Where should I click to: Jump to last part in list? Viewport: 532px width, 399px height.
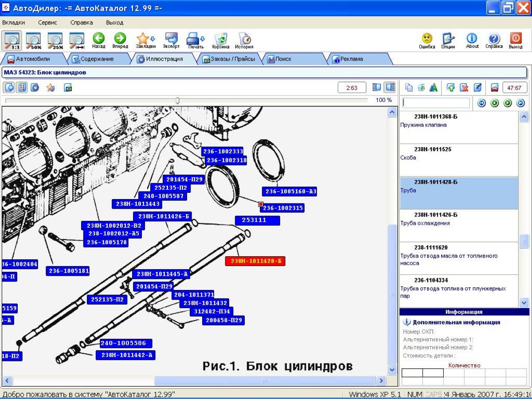pyautogui.click(x=521, y=103)
